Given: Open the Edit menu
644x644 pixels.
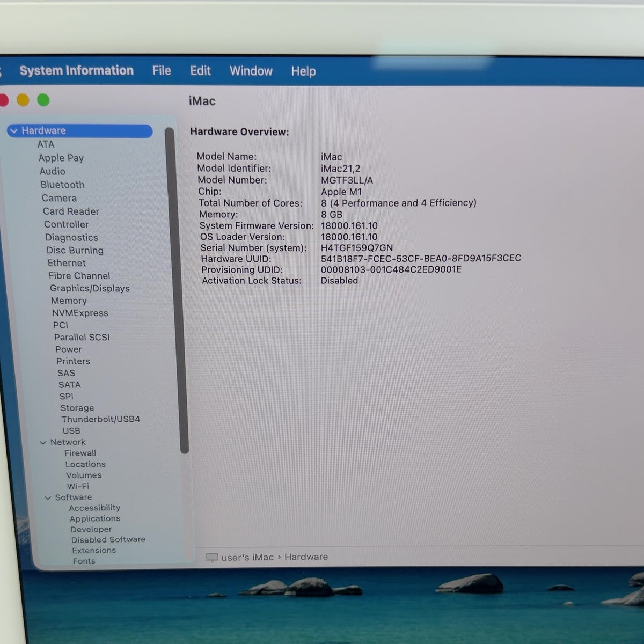Looking at the screenshot, I should (200, 71).
